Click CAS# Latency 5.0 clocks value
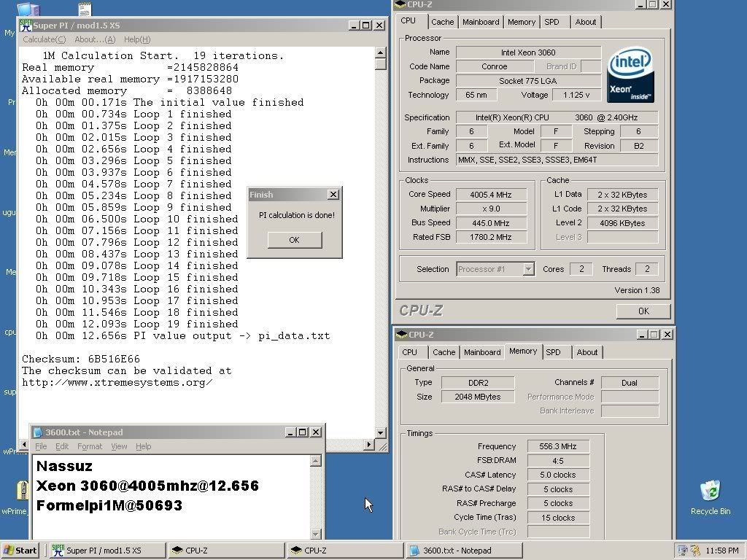This screenshot has width=747, height=560. tap(558, 475)
